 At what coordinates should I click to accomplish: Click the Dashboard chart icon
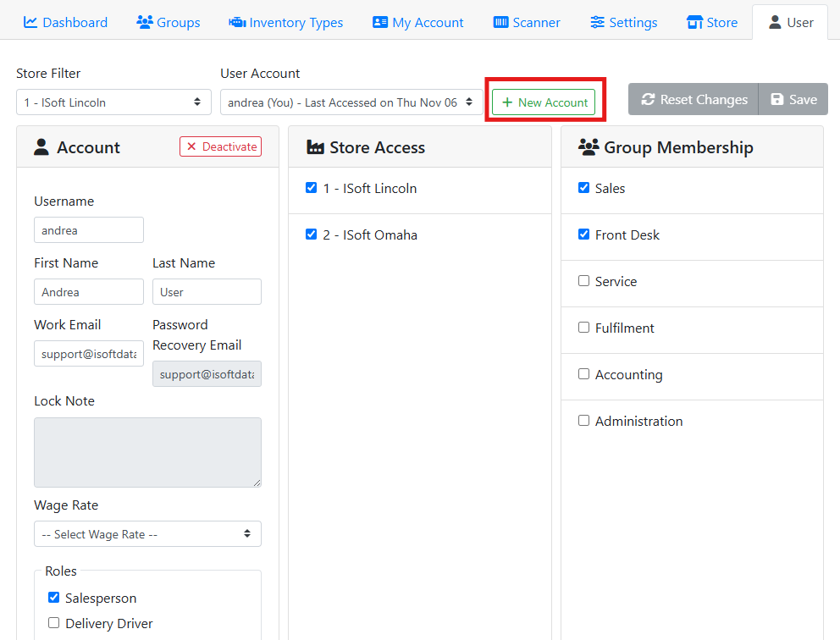[x=30, y=23]
